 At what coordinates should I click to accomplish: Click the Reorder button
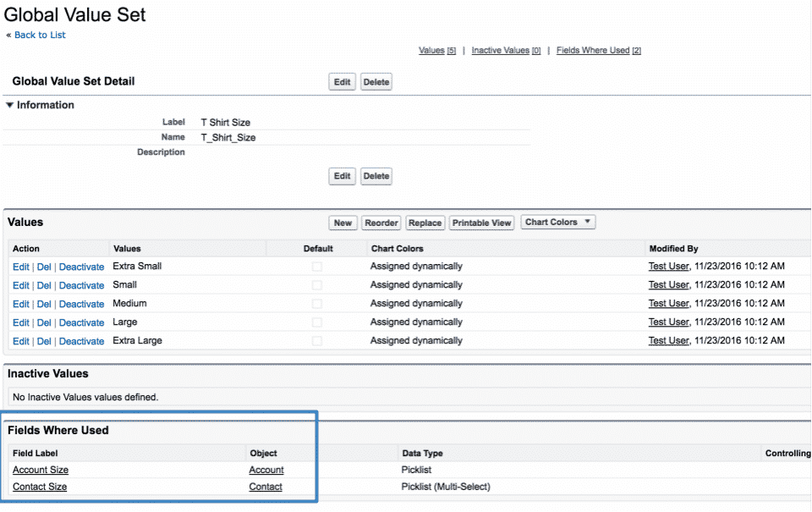(381, 223)
